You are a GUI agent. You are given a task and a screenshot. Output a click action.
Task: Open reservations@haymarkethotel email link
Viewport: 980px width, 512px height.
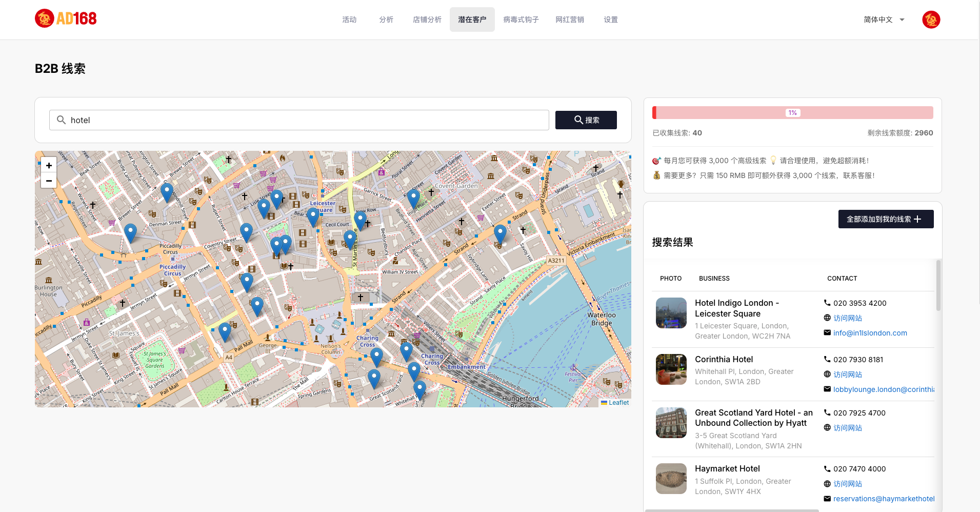coord(884,499)
